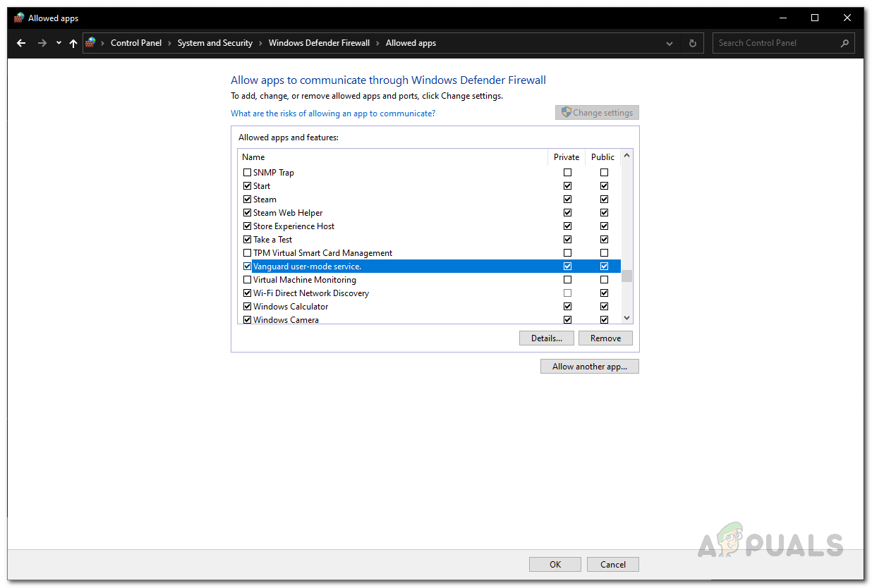Enable Virtual Machine Monitoring checkbox
The width and height of the screenshot is (872, 588).
(x=247, y=280)
